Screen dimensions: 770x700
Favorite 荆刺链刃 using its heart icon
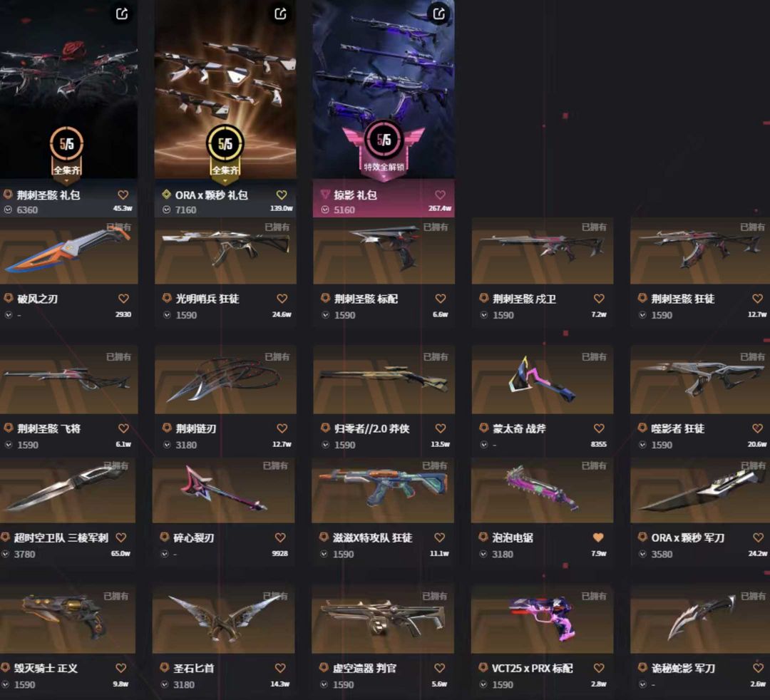point(282,428)
